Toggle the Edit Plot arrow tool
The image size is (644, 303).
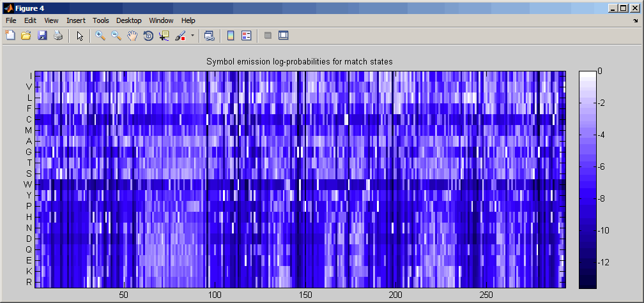pos(80,36)
